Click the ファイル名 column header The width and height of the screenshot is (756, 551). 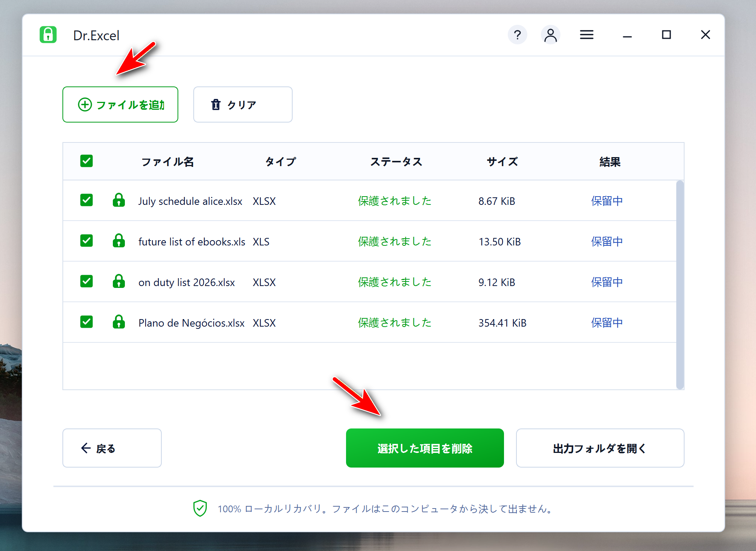(x=168, y=162)
